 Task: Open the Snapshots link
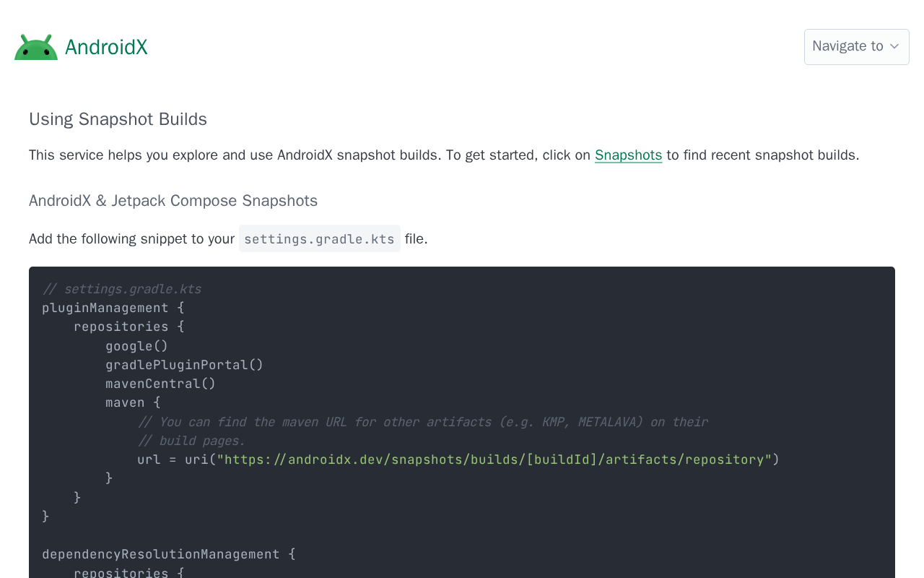[628, 155]
